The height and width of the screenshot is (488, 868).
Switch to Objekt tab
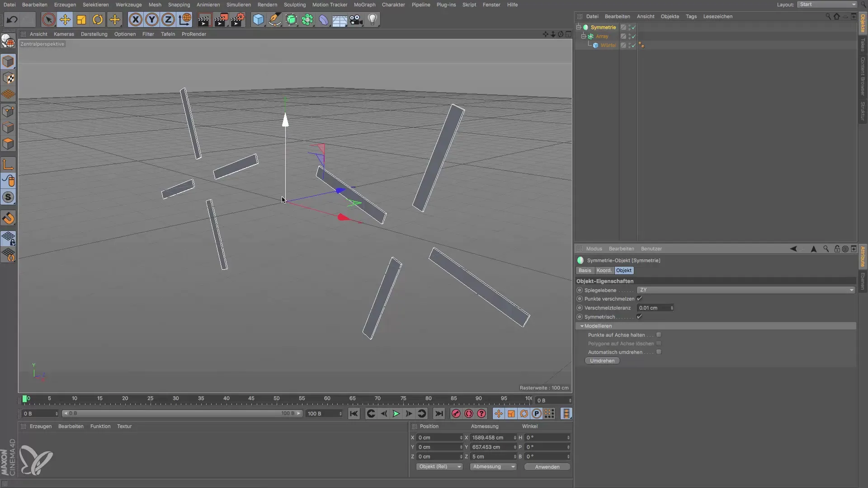(624, 270)
